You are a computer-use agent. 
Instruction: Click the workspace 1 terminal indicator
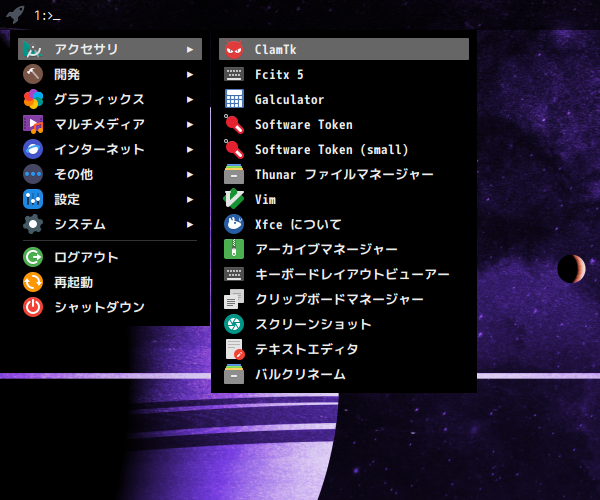pyautogui.click(x=47, y=16)
